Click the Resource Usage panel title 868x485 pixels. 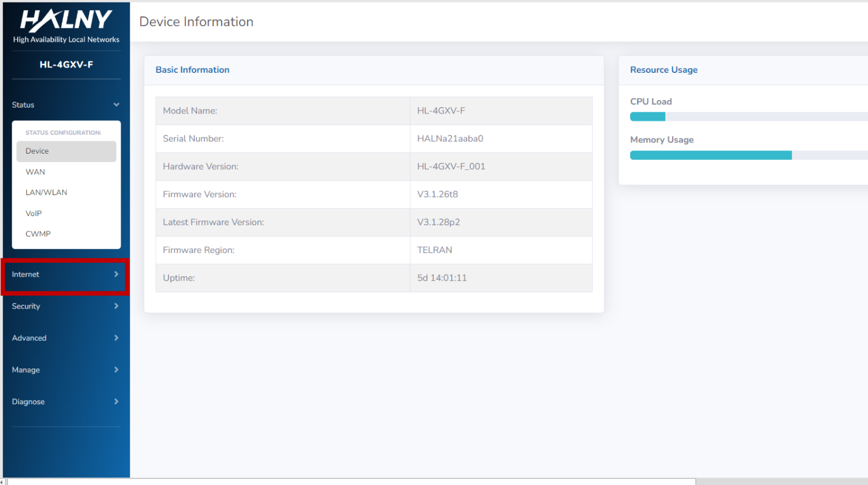pos(664,70)
